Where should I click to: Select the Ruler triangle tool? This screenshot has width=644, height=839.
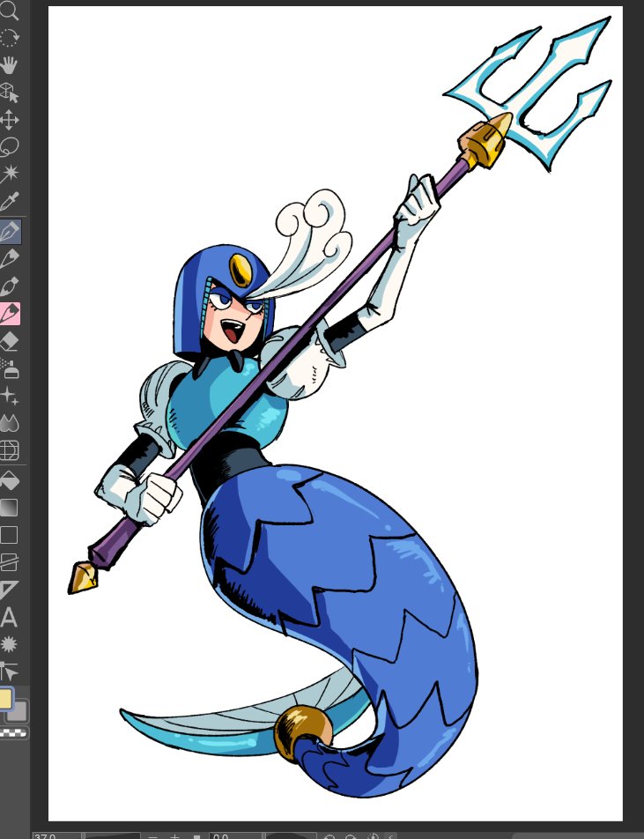click(x=9, y=590)
